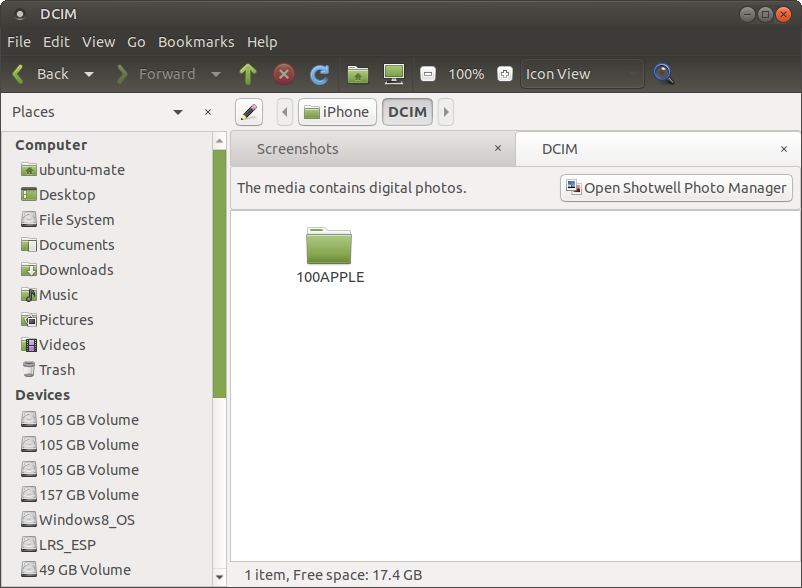Open the Back history dropdown arrow

click(89, 74)
